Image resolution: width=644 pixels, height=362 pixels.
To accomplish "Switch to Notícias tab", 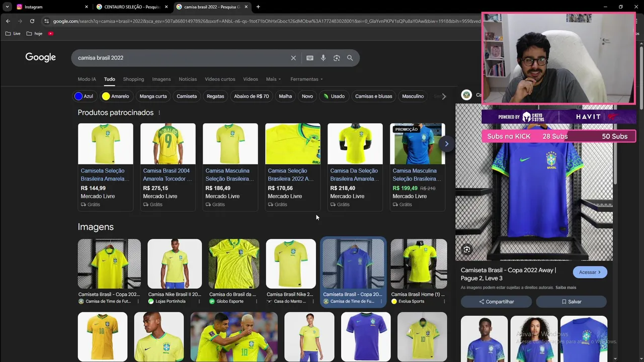I will [188, 79].
